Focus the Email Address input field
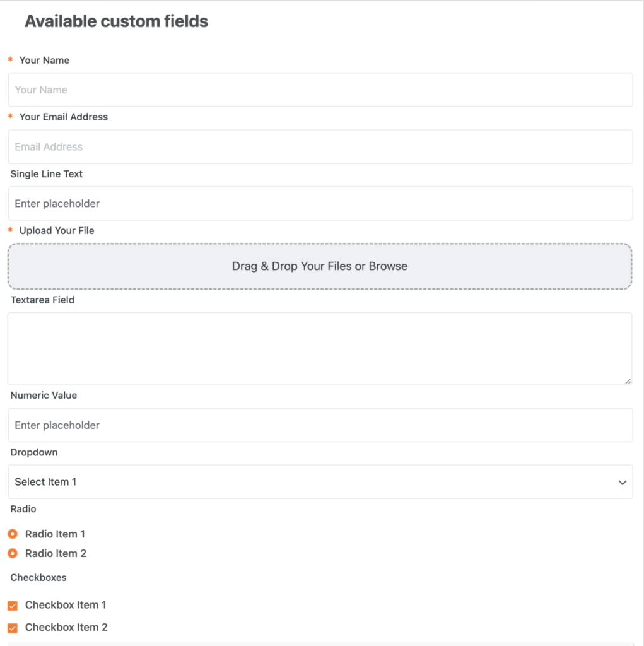This screenshot has height=646, width=644. coord(320,147)
